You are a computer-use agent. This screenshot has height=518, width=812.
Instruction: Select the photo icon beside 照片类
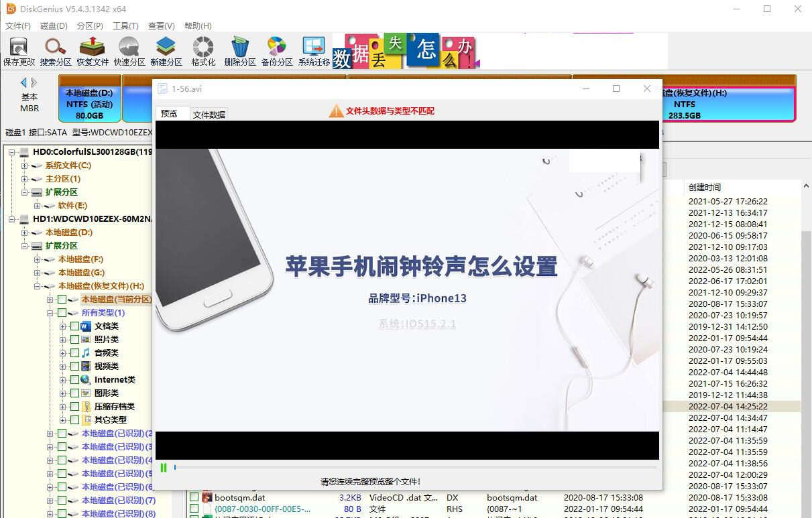point(86,340)
